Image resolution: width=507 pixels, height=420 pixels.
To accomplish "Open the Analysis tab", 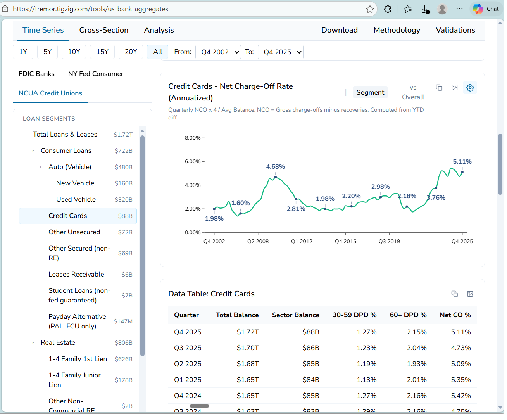I will coord(159,30).
